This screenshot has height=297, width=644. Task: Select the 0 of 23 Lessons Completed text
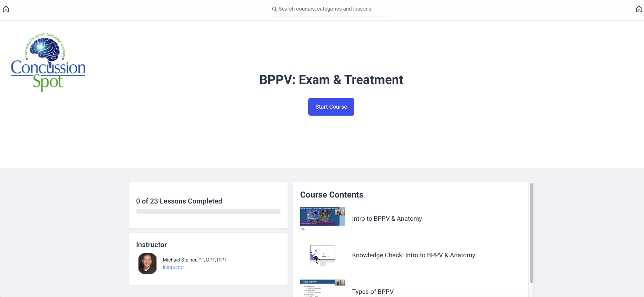pos(179,201)
